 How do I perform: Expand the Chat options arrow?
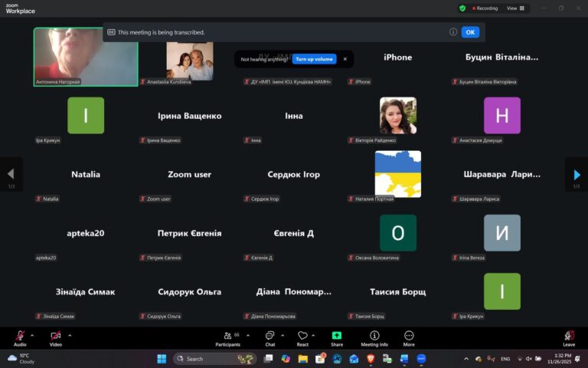(x=283, y=335)
